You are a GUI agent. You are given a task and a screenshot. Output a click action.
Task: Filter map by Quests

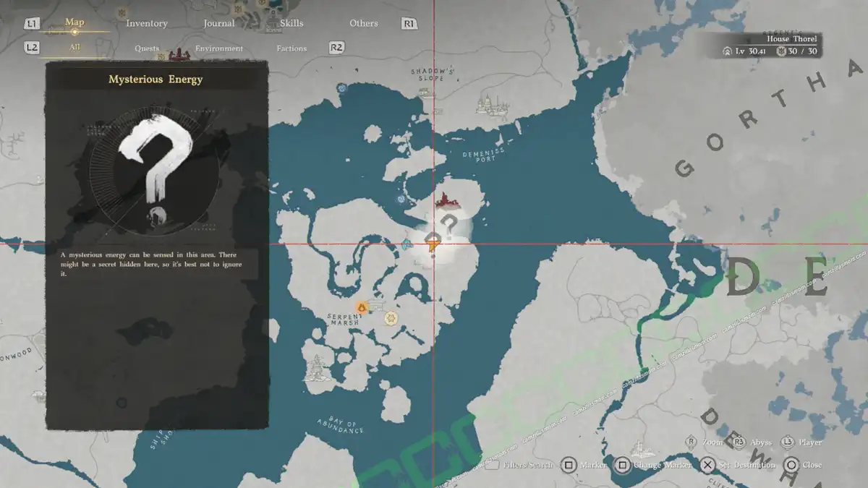coord(147,48)
